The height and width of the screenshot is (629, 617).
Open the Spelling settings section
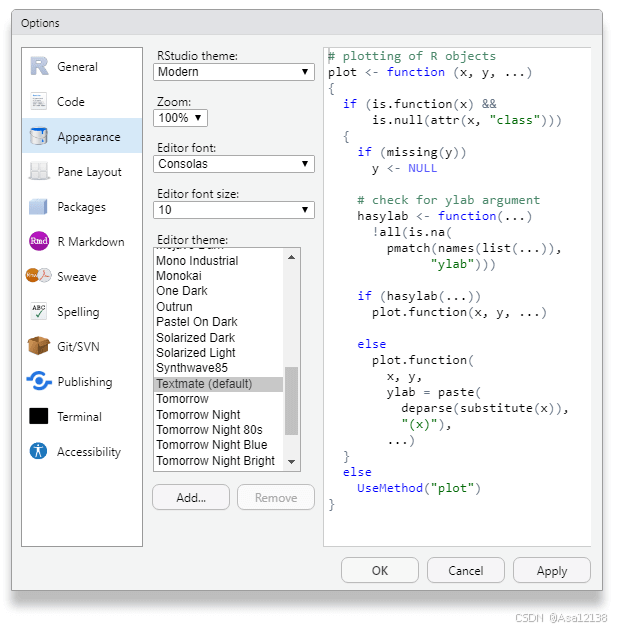[x=82, y=311]
